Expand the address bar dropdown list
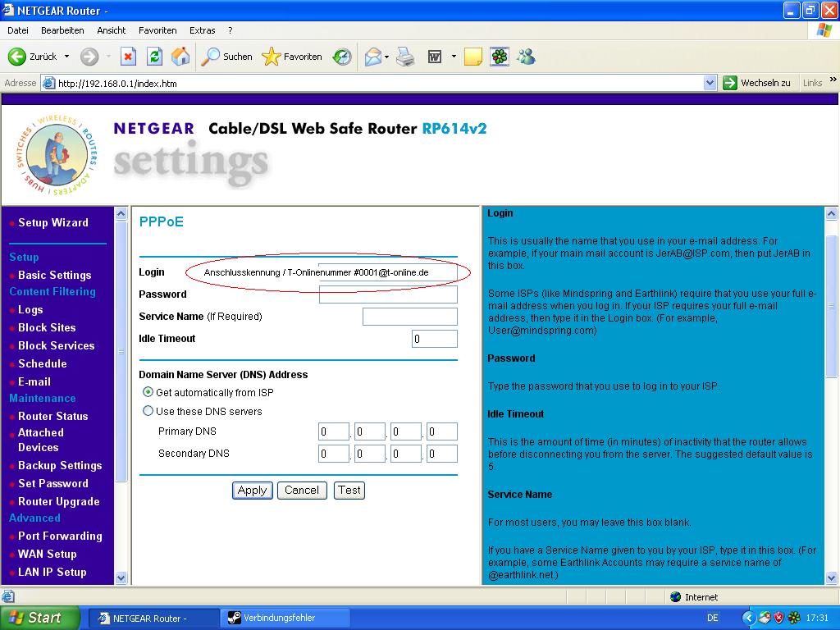840x630 pixels. coord(710,83)
